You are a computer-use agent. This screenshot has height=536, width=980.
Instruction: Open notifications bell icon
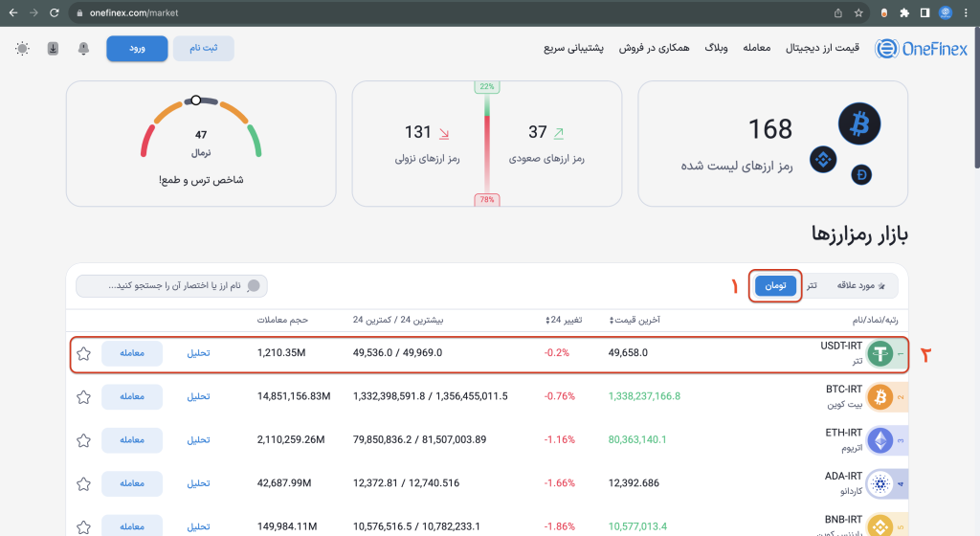point(83,49)
